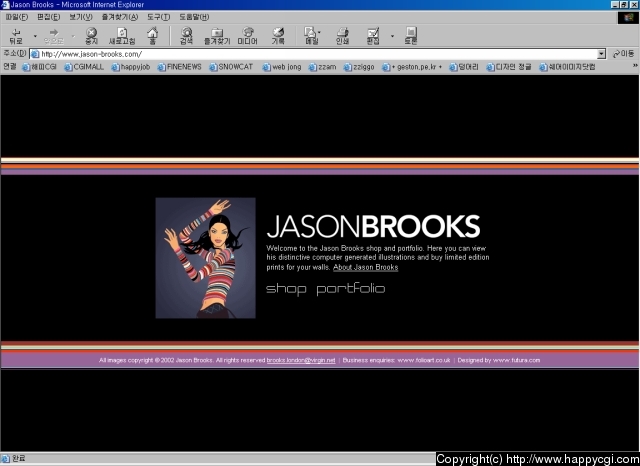Open the 해피CGI links bar shortcut
The height and width of the screenshot is (466, 640).
point(40,67)
